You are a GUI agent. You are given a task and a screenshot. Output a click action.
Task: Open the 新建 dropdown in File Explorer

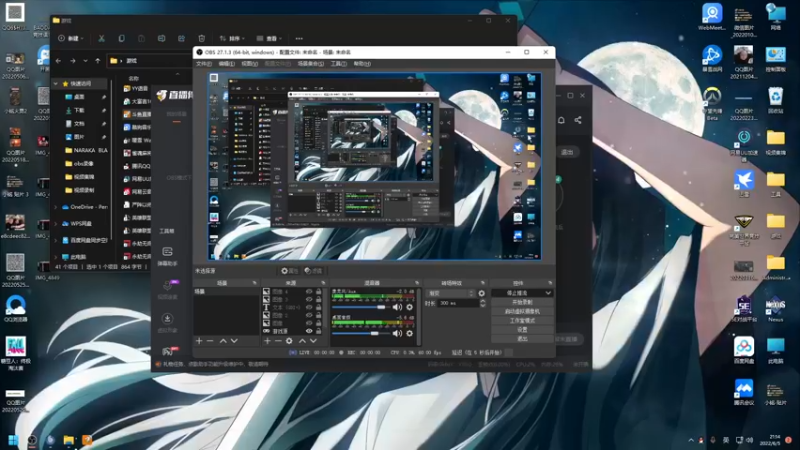tap(71, 38)
